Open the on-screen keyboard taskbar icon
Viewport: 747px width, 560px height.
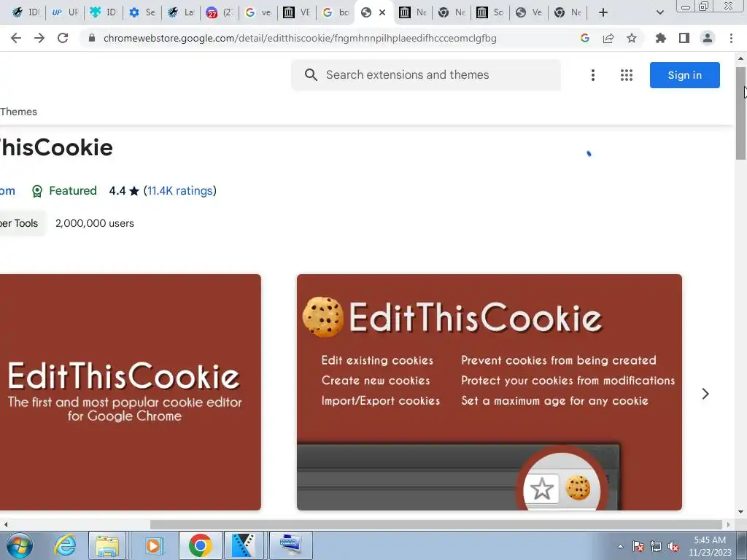[291, 545]
